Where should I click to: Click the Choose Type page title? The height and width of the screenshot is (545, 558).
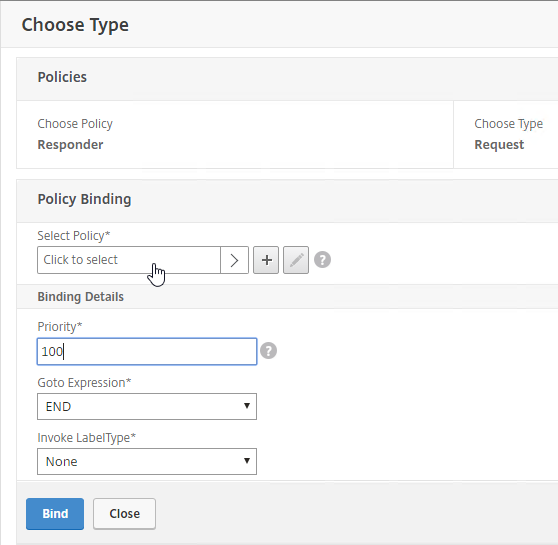[x=75, y=25]
